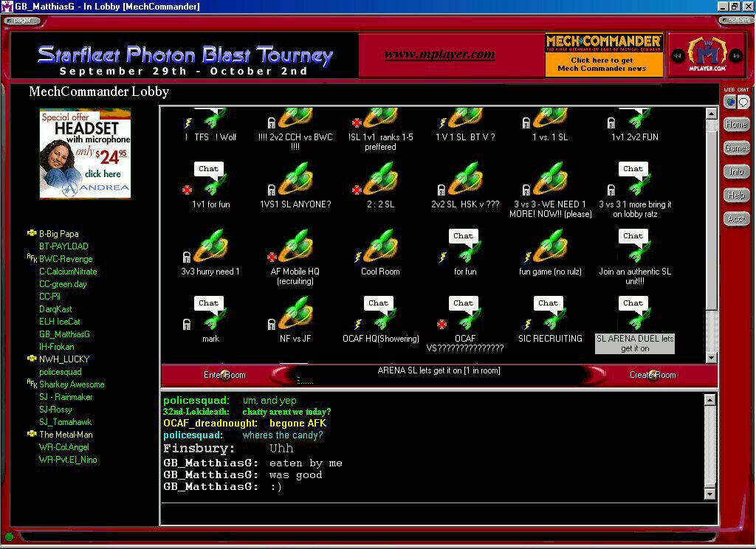Select player policesquad in the user list
The height and width of the screenshot is (549, 756).
click(61, 372)
